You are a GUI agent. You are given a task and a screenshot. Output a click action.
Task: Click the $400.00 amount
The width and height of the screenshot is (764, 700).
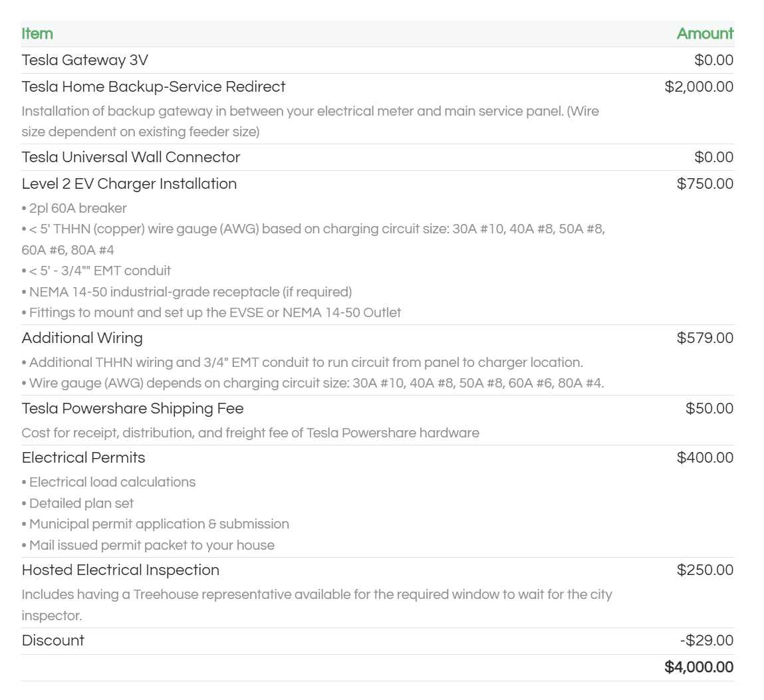point(705,458)
